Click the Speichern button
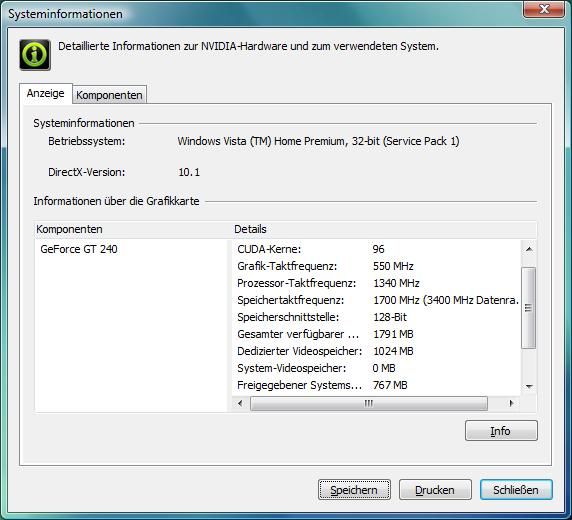Viewport: 572px width, 520px height. click(x=354, y=490)
